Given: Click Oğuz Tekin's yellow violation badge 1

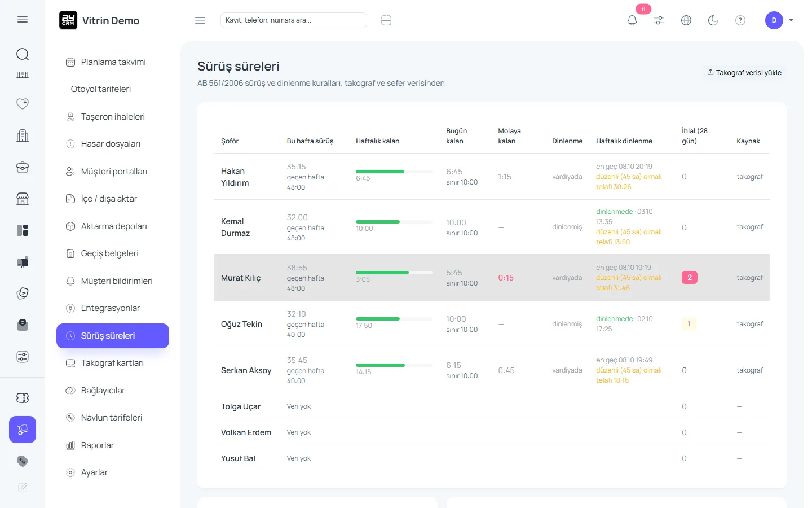Looking at the screenshot, I should tap(689, 324).
